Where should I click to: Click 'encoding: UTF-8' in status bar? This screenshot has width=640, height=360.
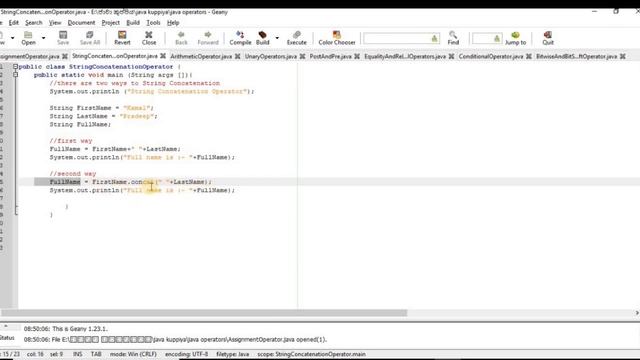point(187,354)
